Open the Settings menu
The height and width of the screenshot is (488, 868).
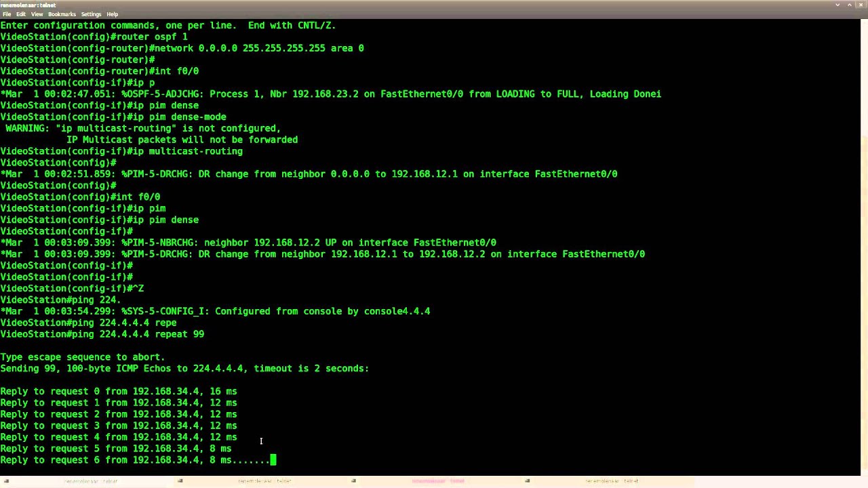click(91, 14)
